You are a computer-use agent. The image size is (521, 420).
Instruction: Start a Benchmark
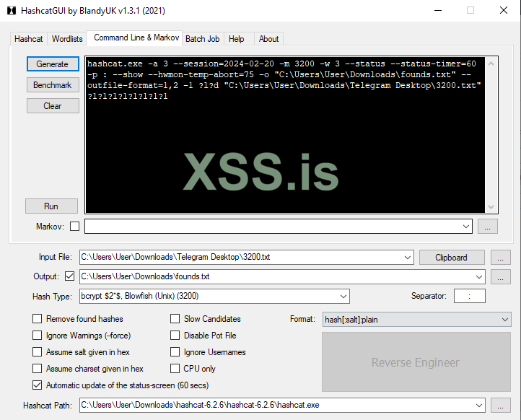tap(53, 85)
